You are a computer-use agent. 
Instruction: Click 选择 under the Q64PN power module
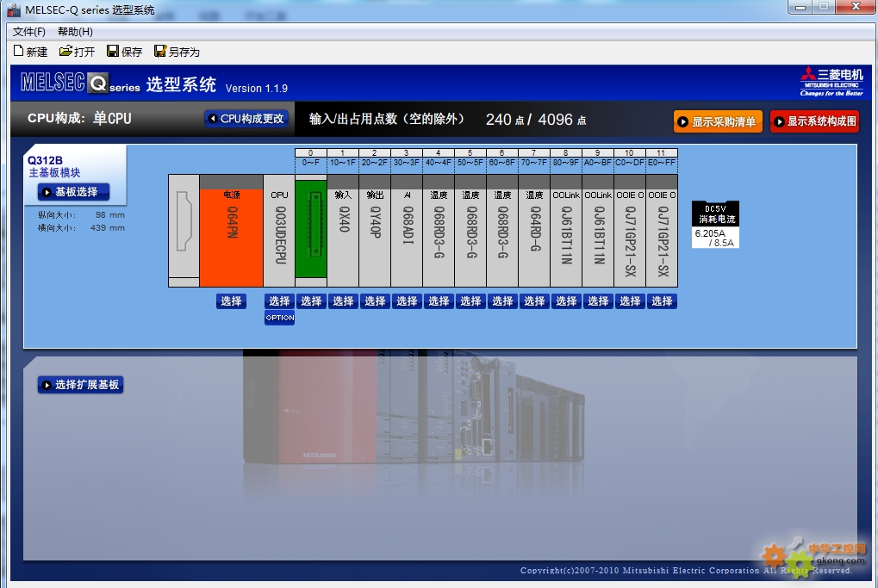pos(231,301)
